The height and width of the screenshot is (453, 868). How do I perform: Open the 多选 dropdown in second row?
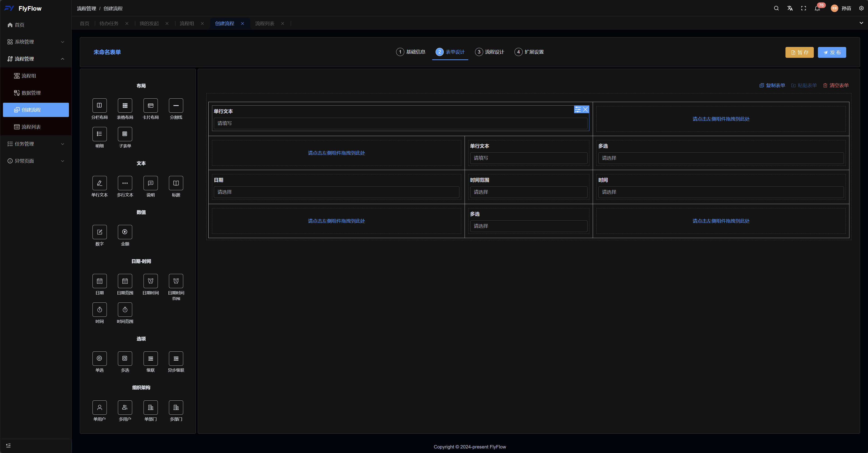(x=721, y=158)
